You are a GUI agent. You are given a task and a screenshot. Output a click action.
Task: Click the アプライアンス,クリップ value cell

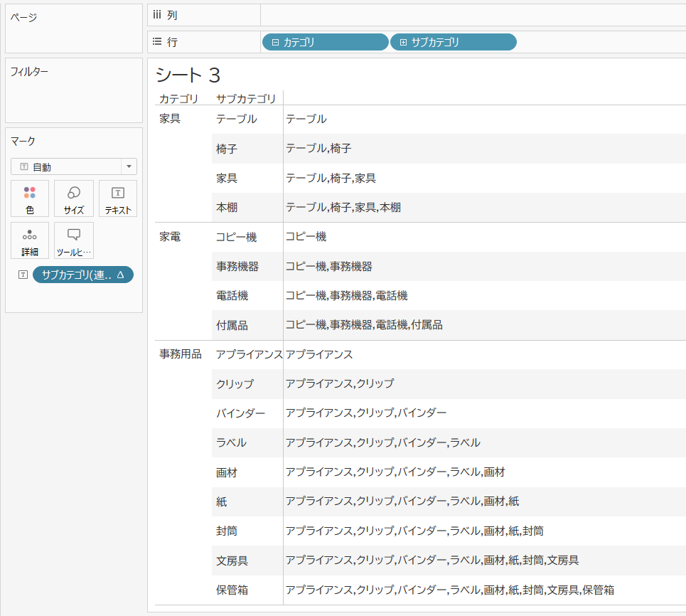[x=340, y=383]
